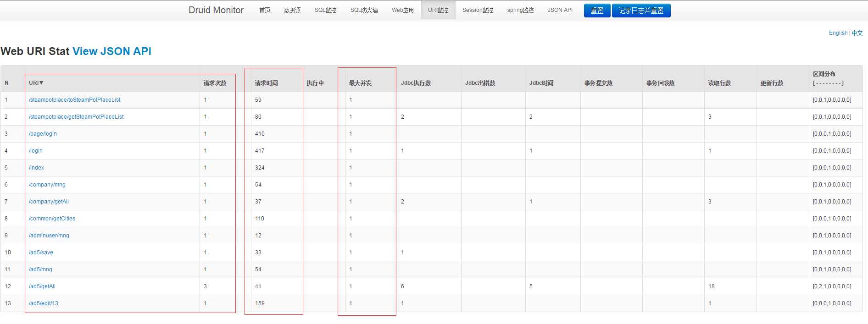Click the blue 重置 button
The image size is (868, 324).
click(x=597, y=11)
